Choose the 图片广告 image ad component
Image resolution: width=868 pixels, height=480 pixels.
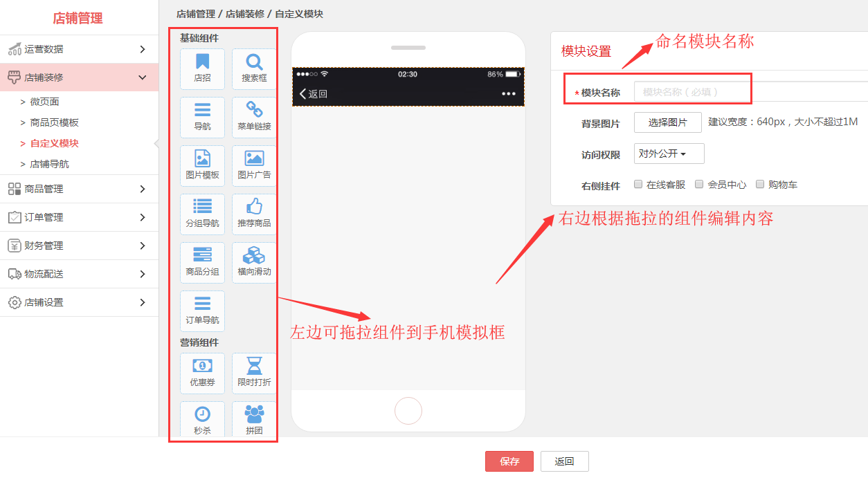(254, 165)
